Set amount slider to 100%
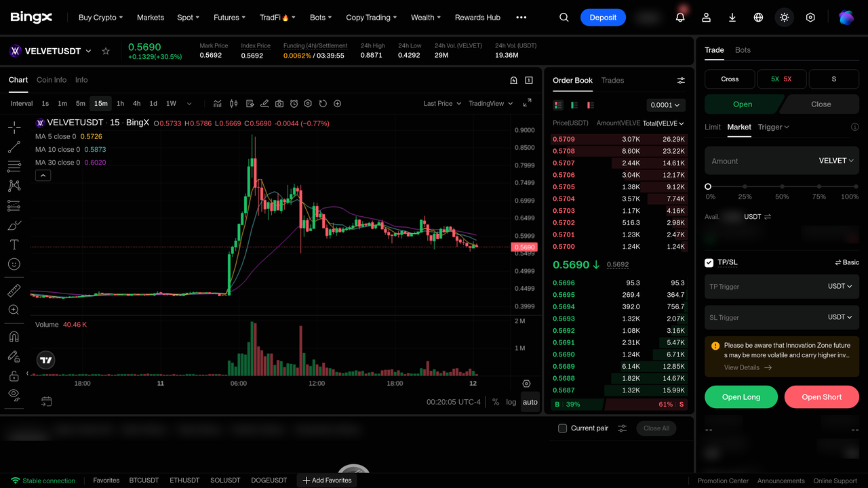This screenshot has height=488, width=868. pos(856,186)
